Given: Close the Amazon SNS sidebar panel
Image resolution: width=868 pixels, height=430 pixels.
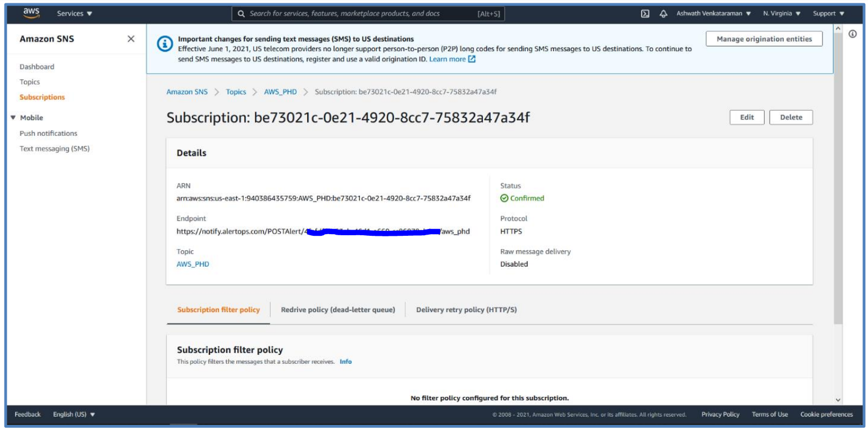Looking at the screenshot, I should point(131,39).
